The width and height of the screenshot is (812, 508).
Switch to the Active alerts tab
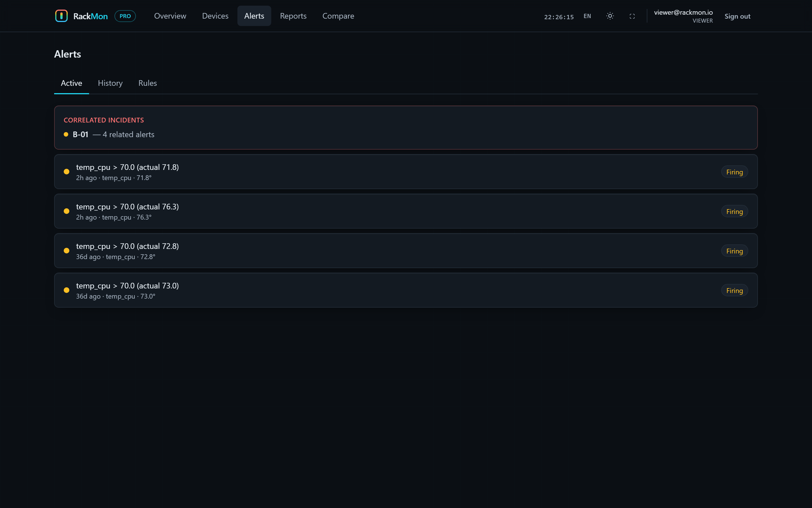(x=71, y=83)
